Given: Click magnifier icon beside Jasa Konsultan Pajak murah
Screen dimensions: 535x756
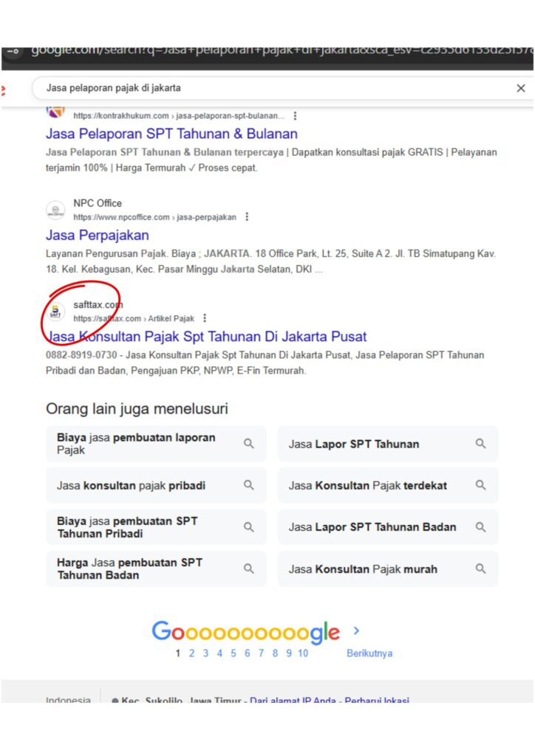Looking at the screenshot, I should pos(480,569).
